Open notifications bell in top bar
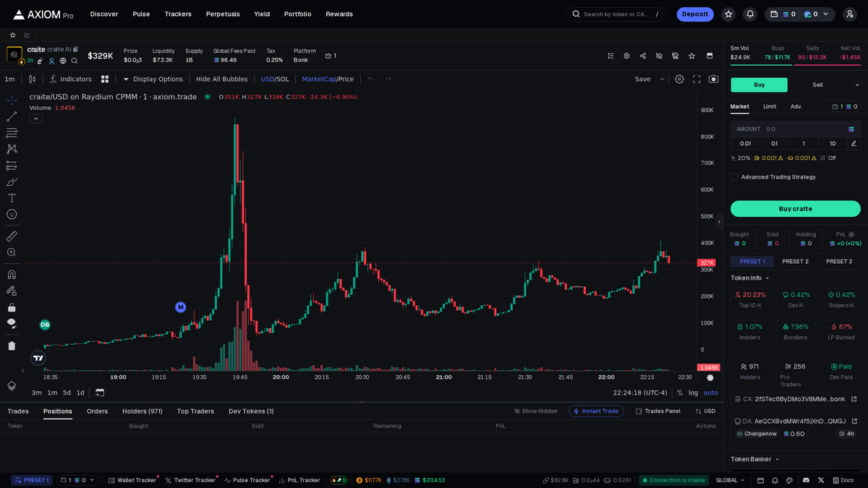Image resolution: width=868 pixels, height=488 pixels. (750, 14)
